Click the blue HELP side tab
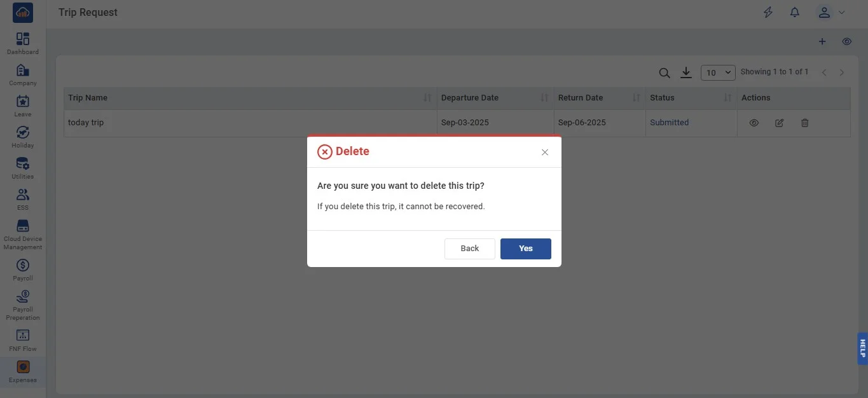868x398 pixels. click(x=862, y=348)
